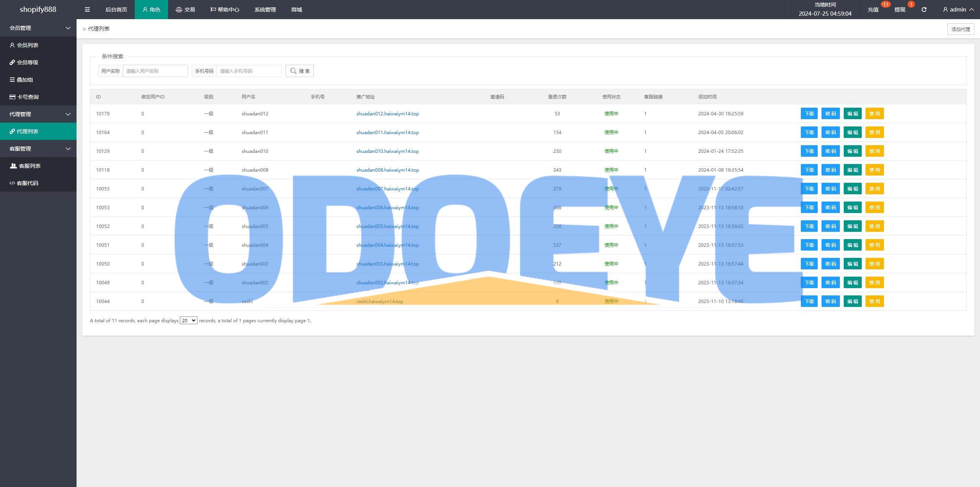
Task: Click 编辑 for ceshi row
Action: tap(853, 301)
